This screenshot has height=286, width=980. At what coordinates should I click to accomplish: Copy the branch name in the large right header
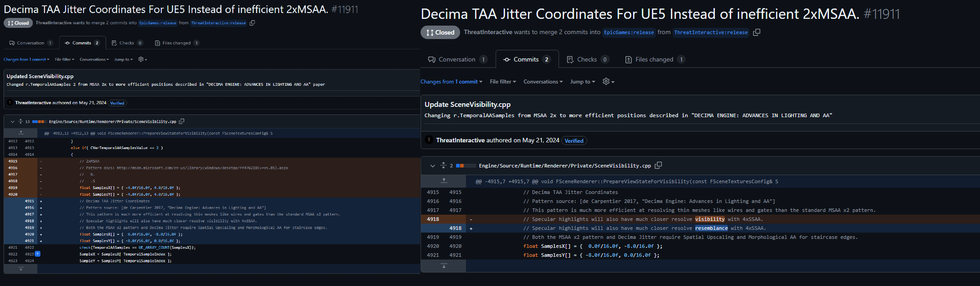pyautogui.click(x=757, y=32)
